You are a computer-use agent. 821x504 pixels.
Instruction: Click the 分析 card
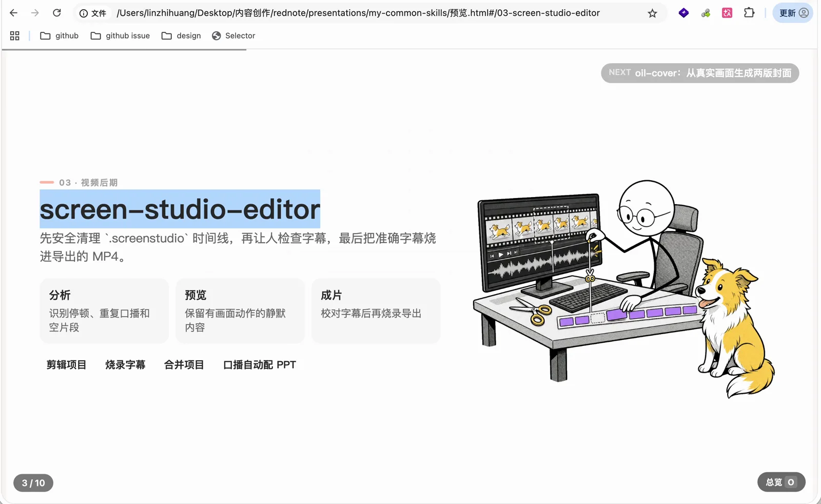(104, 311)
